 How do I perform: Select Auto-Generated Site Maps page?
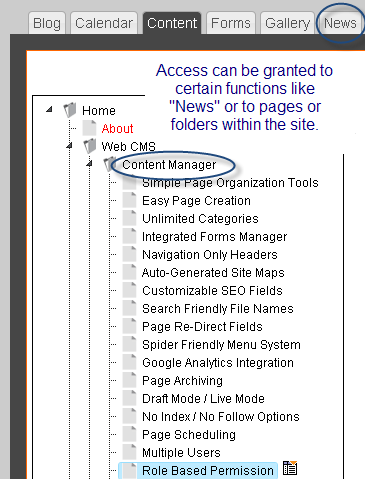coord(213,272)
